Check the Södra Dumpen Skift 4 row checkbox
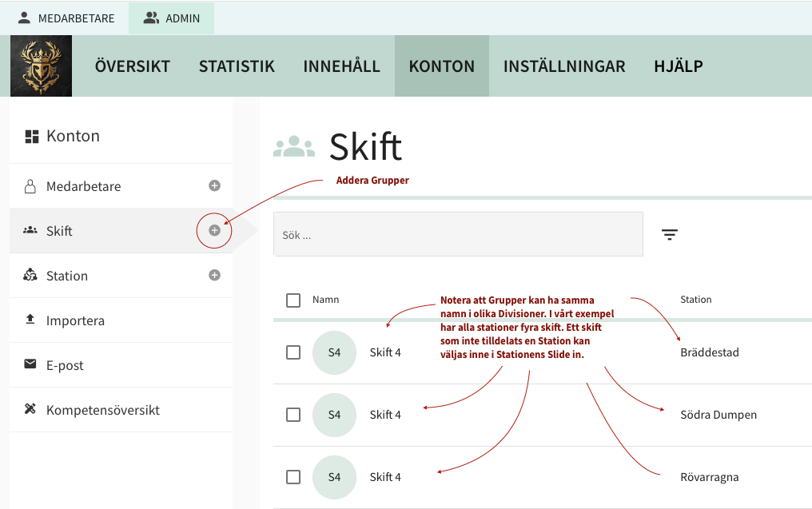Image resolution: width=812 pixels, height=509 pixels. (293, 415)
